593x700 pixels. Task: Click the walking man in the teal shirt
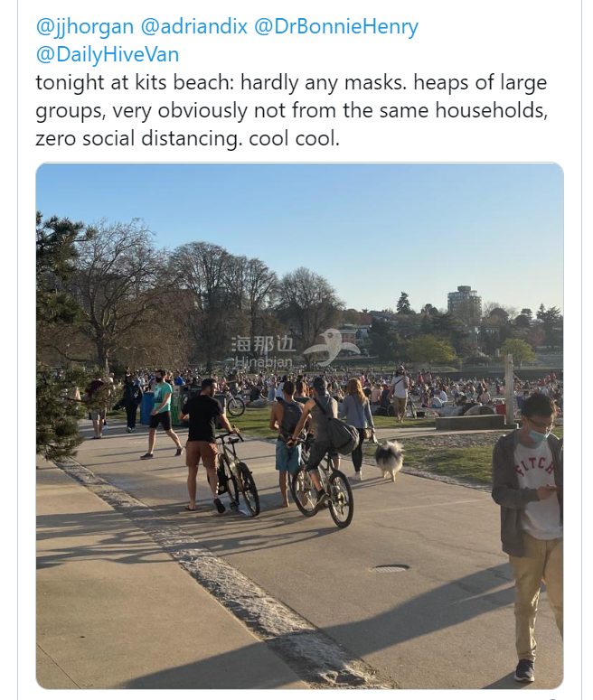point(161,414)
